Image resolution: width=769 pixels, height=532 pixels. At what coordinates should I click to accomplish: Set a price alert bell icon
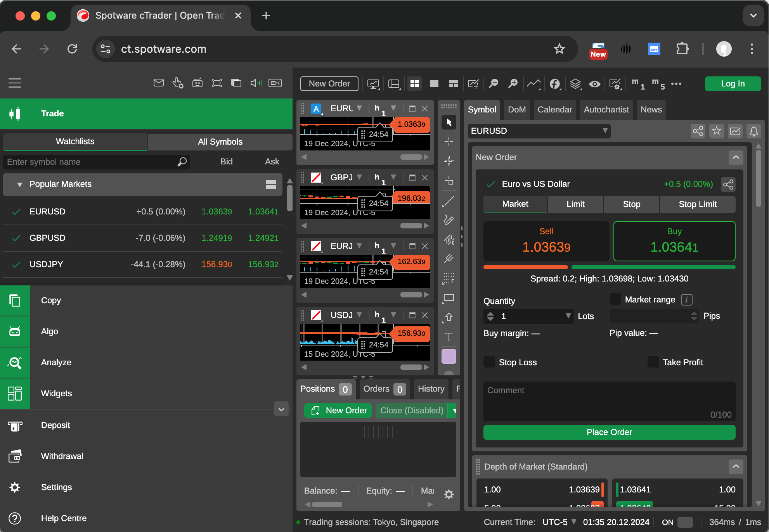click(754, 131)
